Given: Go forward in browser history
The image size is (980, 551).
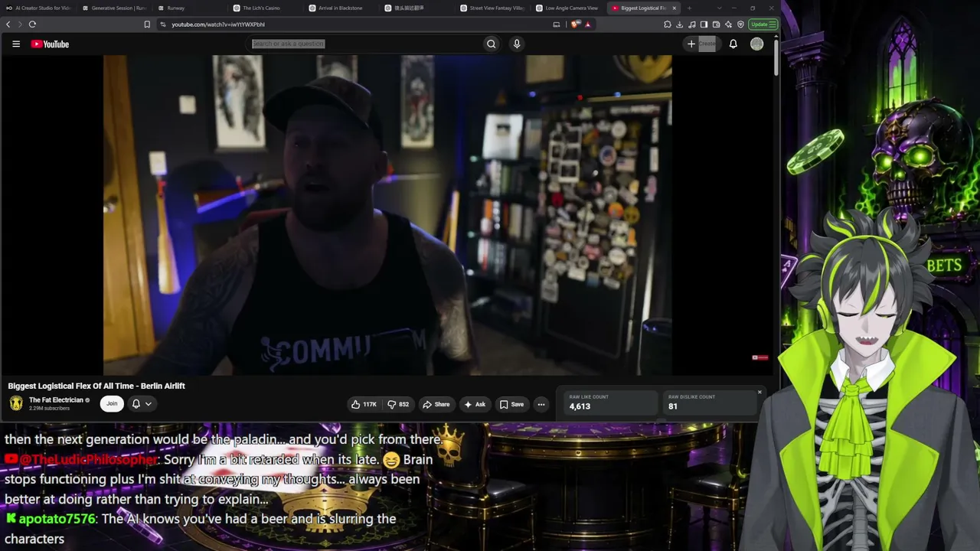Looking at the screenshot, I should click(19, 24).
